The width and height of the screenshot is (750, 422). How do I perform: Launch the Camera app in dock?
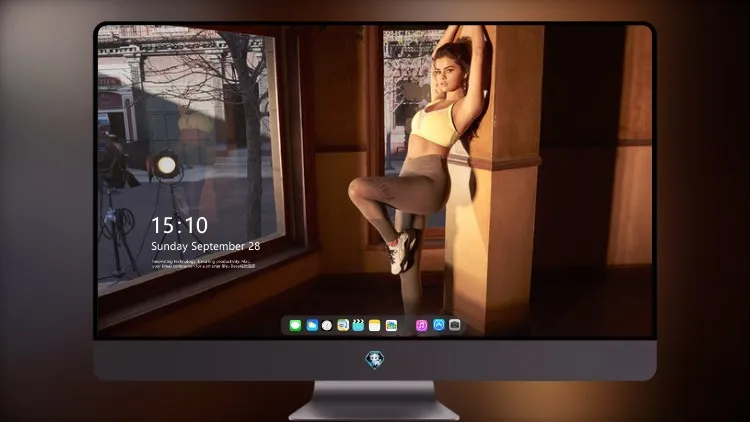[x=455, y=325]
